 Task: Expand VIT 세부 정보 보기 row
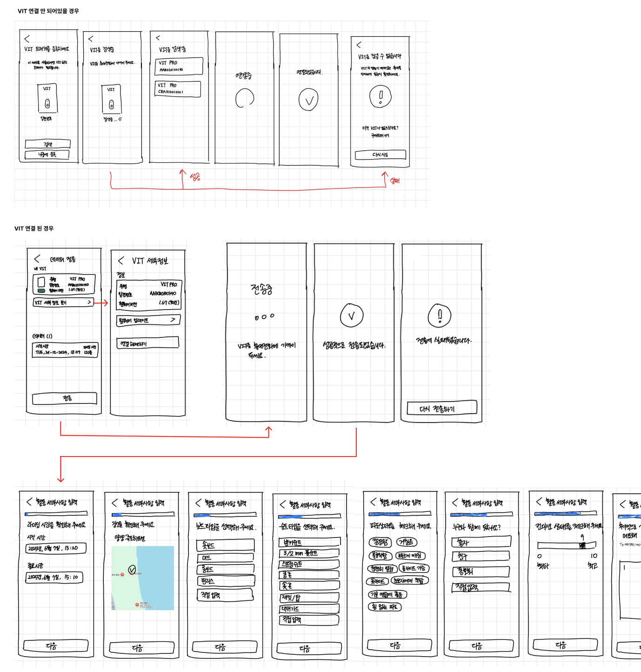pos(63,302)
